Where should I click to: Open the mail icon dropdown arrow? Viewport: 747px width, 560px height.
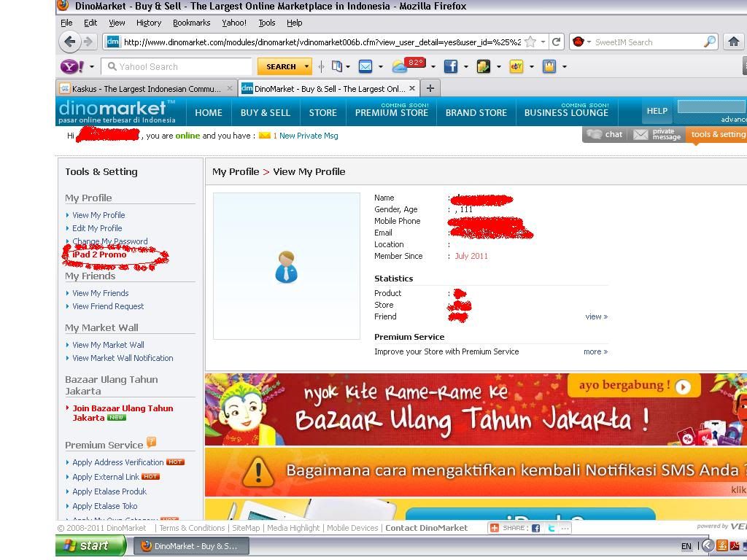pos(380,66)
